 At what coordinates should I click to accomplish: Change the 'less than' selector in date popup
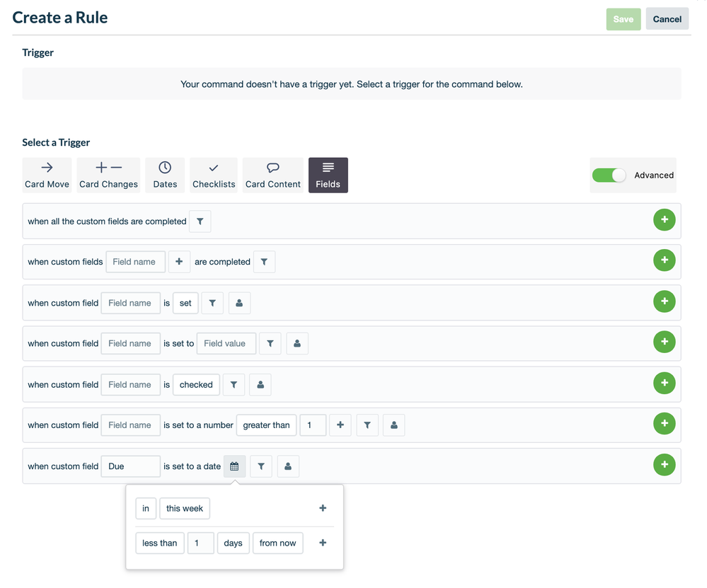click(160, 543)
